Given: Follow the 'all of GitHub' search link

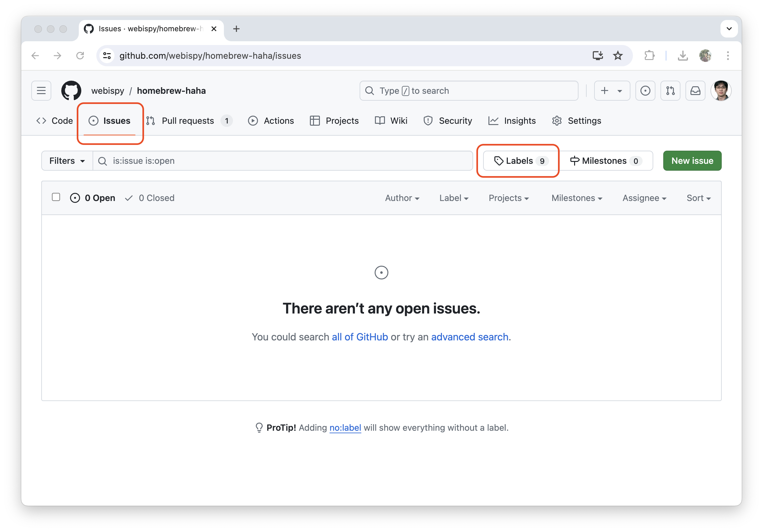Looking at the screenshot, I should pos(360,337).
